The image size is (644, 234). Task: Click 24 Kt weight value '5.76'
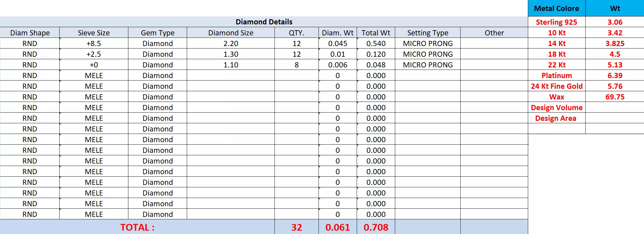(615, 86)
